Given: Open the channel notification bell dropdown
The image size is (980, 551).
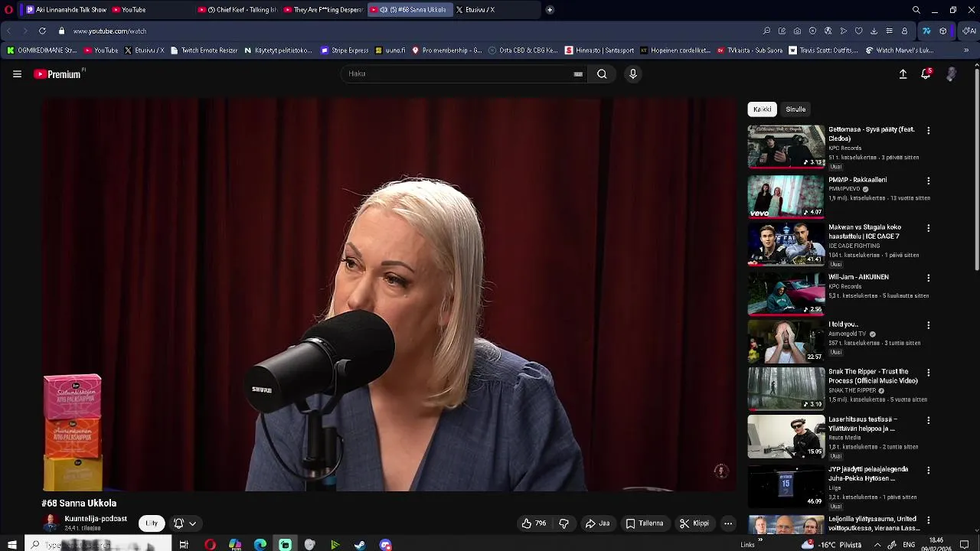Looking at the screenshot, I should point(185,523).
